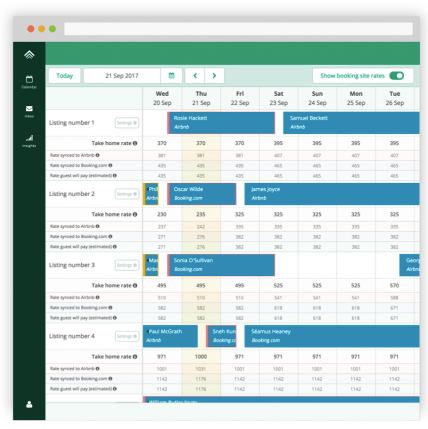
Task: Click Listing 3 take home rate 570 on Tue
Action: point(394,286)
